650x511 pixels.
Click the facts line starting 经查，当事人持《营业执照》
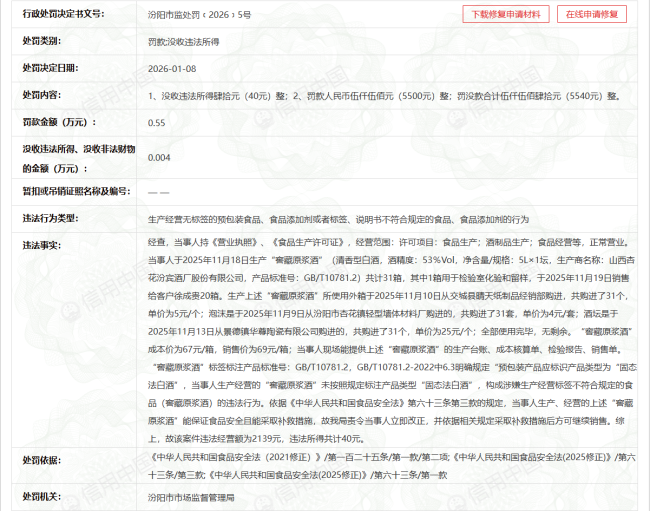pos(389,242)
